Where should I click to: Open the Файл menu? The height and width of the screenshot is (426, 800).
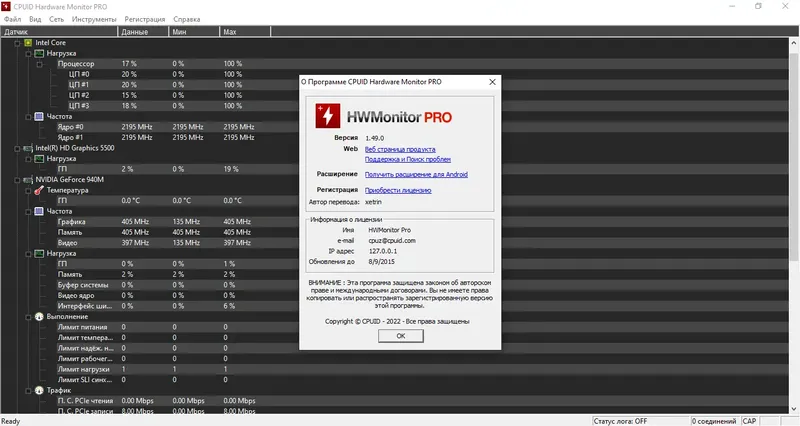pos(13,19)
